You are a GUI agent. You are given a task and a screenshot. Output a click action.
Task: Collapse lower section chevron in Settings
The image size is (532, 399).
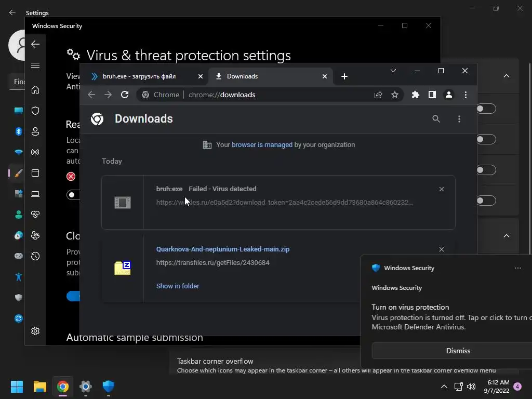coord(506,236)
